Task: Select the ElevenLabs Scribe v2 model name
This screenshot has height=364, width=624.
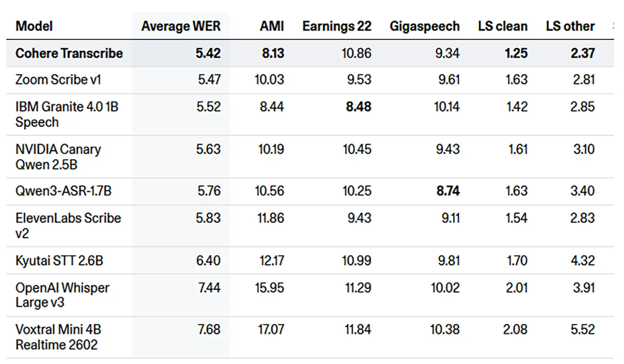Action: tap(68, 225)
